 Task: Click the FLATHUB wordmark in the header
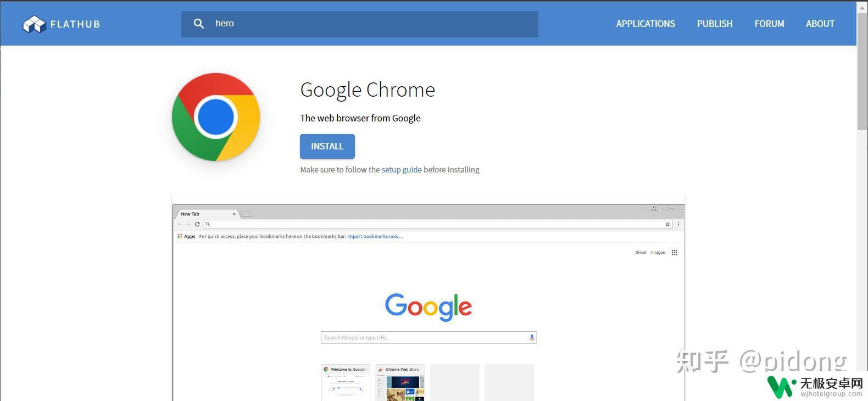click(x=75, y=24)
